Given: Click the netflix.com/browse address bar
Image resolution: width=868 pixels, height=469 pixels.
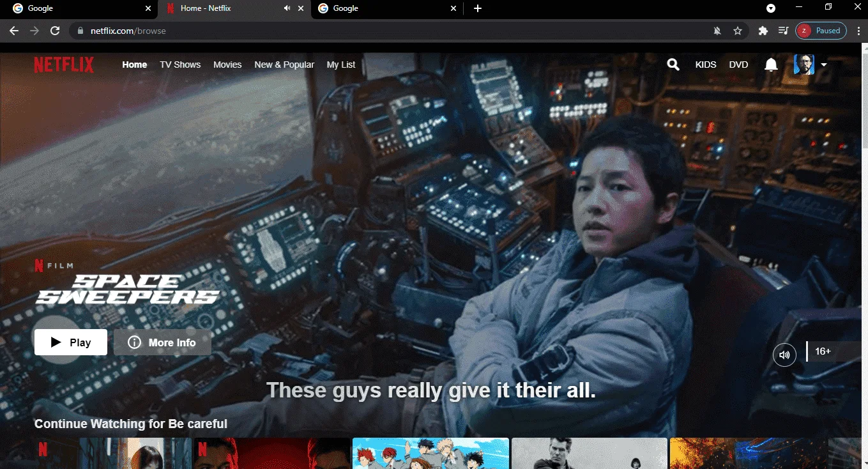Looking at the screenshot, I should [409, 31].
